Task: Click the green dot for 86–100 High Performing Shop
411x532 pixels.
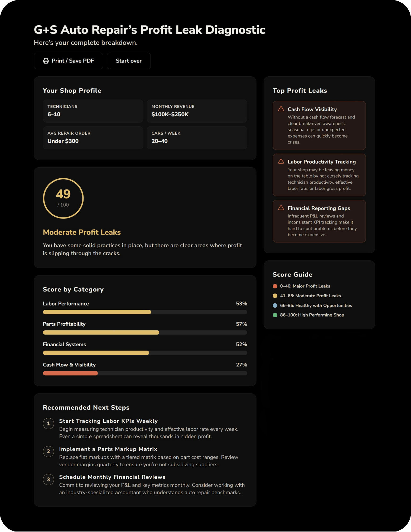Action: [x=275, y=315]
